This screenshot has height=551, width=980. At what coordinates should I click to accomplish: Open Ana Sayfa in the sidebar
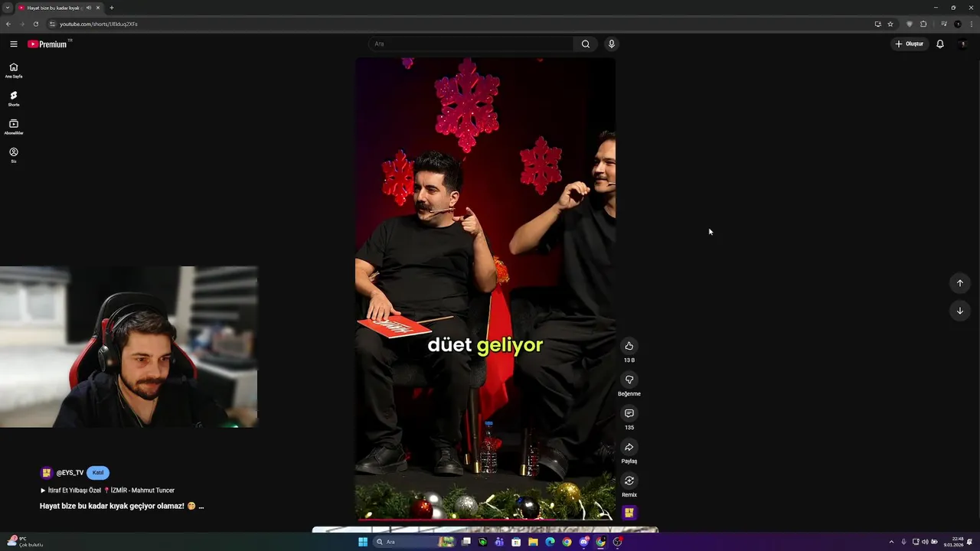(14, 70)
